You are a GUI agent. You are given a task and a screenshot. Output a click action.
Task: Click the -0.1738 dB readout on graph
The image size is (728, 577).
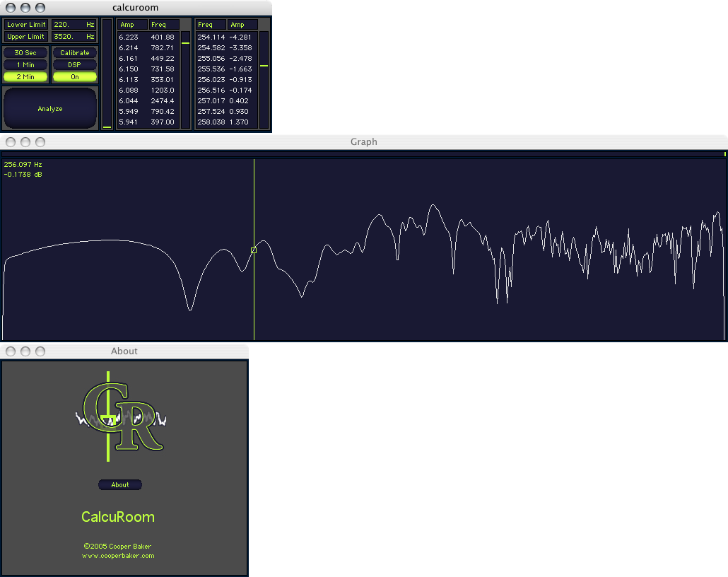[23, 174]
